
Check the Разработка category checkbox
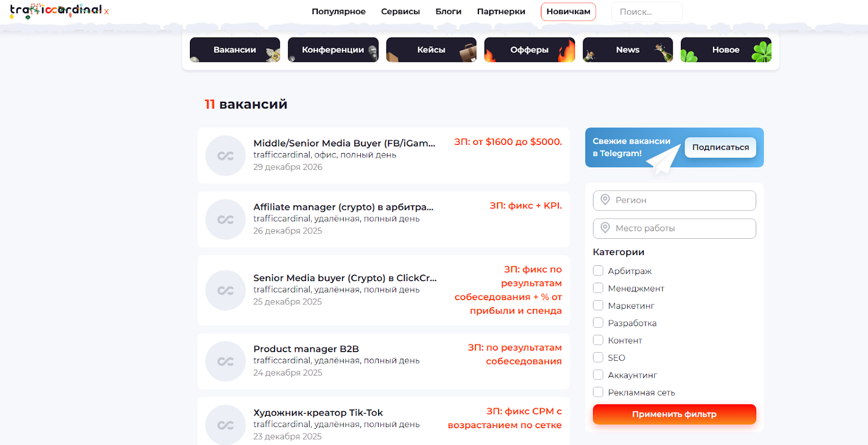pyautogui.click(x=598, y=323)
